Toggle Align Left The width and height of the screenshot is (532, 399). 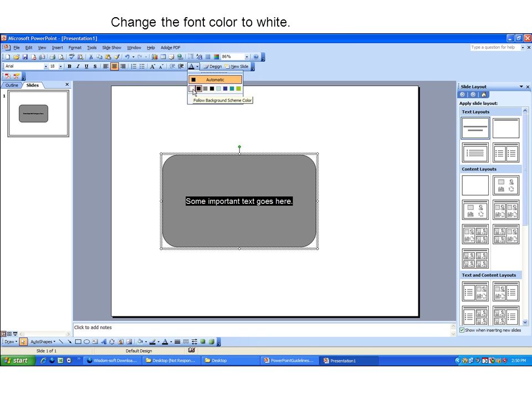pos(106,66)
